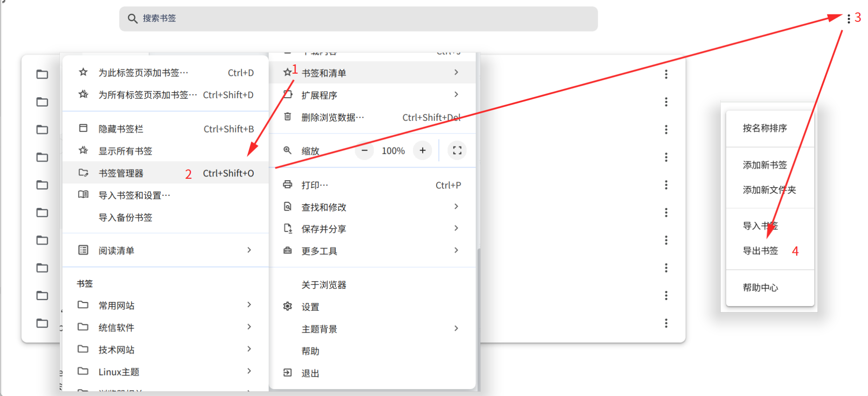Click the 隐藏书签栏 icon
Screen dimensions: 868x396
point(83,128)
